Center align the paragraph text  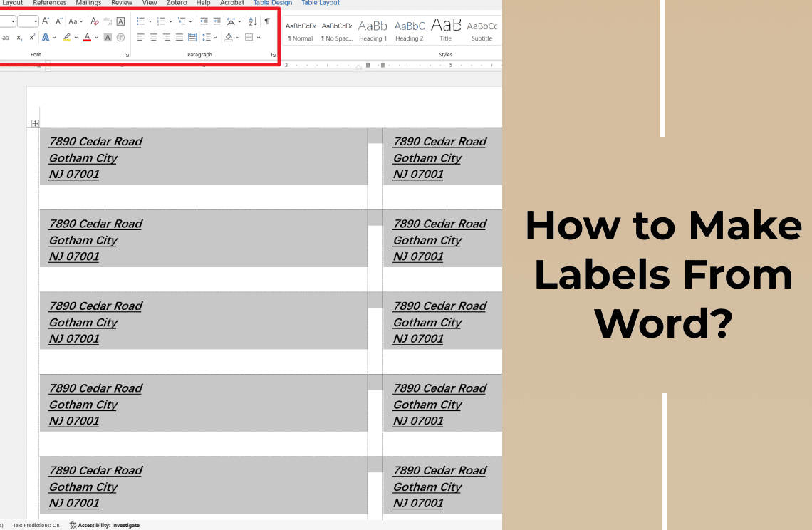[x=153, y=37]
